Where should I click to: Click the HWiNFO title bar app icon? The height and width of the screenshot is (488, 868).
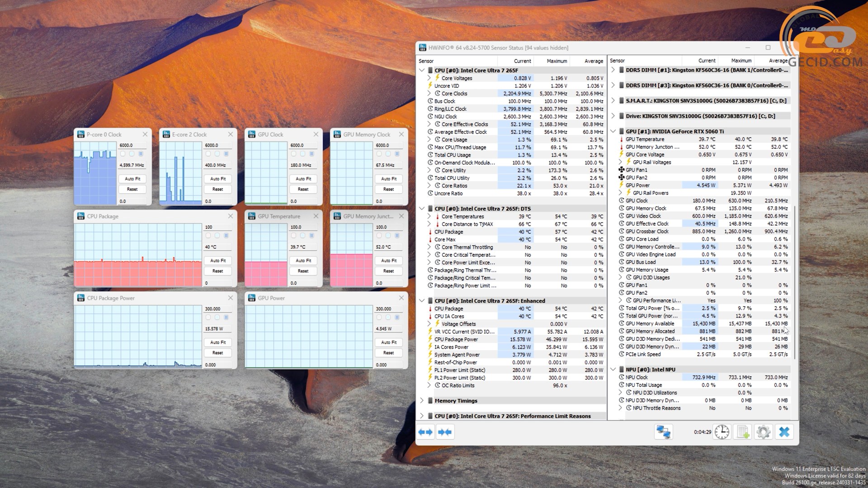pyautogui.click(x=423, y=47)
